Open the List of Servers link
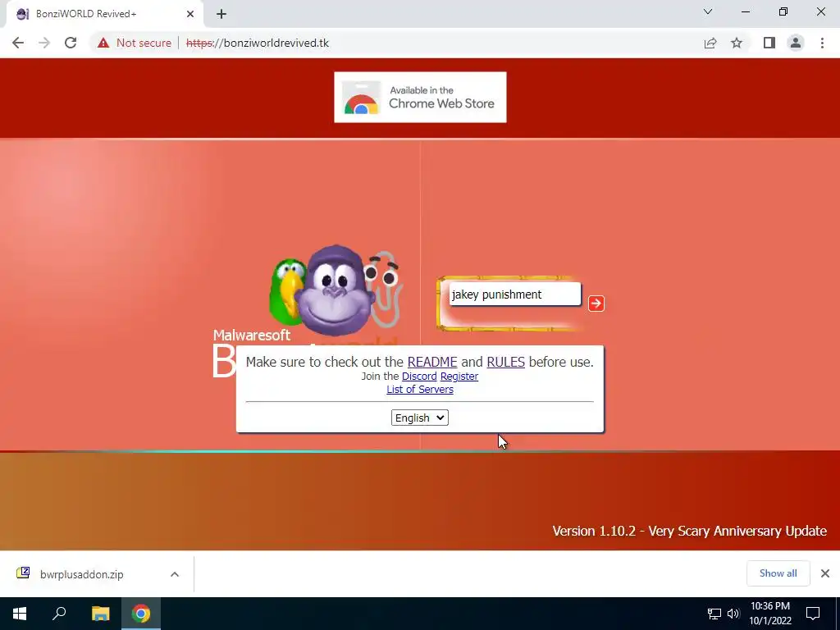 click(420, 390)
